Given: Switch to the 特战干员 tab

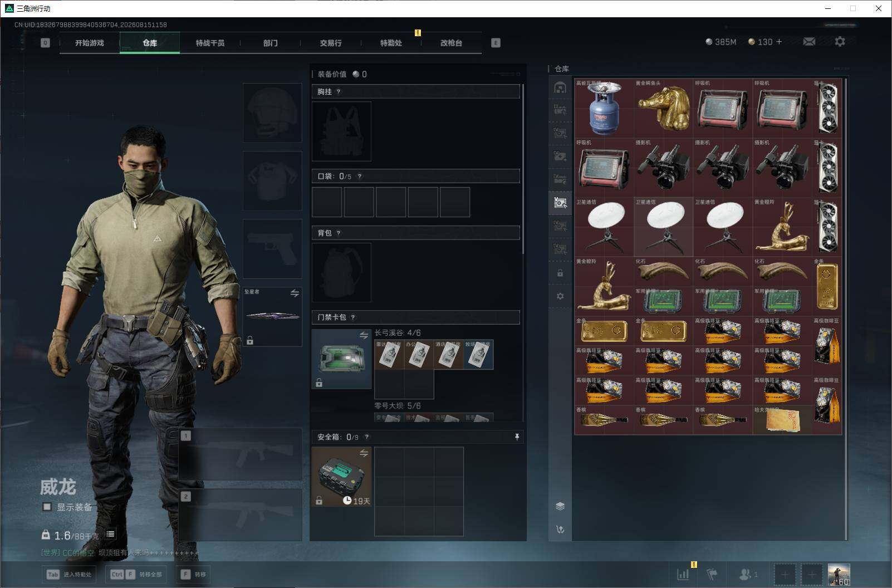Looking at the screenshot, I should (x=210, y=43).
